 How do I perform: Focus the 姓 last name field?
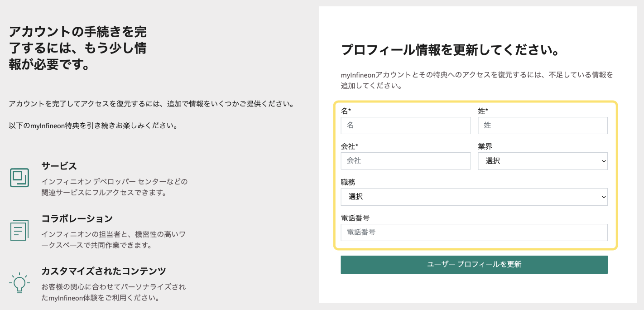543,126
